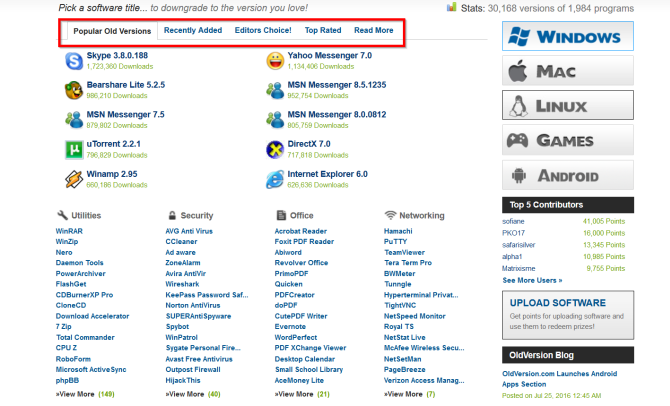The height and width of the screenshot is (406, 670).
Task: Open the WordPerfect link
Action: coord(296,338)
